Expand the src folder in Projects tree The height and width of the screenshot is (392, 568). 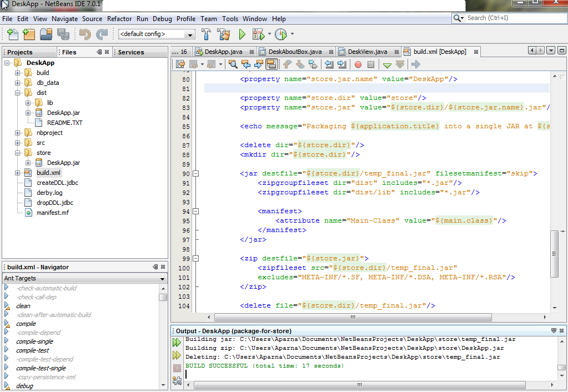tap(18, 143)
